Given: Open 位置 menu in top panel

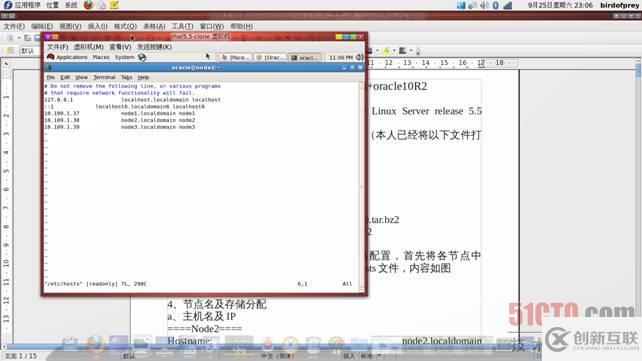Looking at the screenshot, I should 52,5.
